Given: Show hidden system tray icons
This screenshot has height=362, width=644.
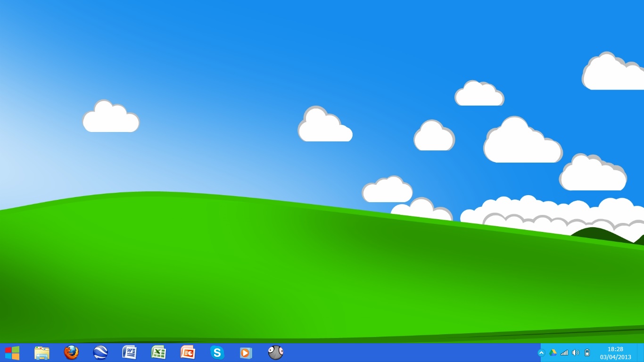Looking at the screenshot, I should click(541, 353).
